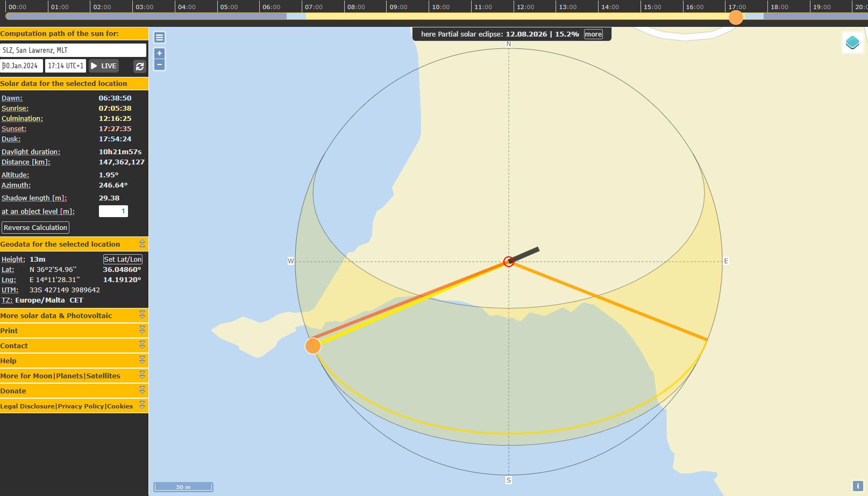Screen dimensions: 868x496
Task: Click the date input showing 30.Jan.2024
Action: click(x=22, y=66)
